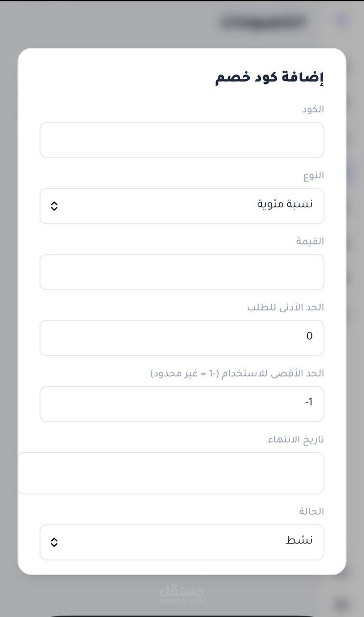Click the blurred icon below the dialog's bottom-right
364x617 pixels.
pos(341,604)
